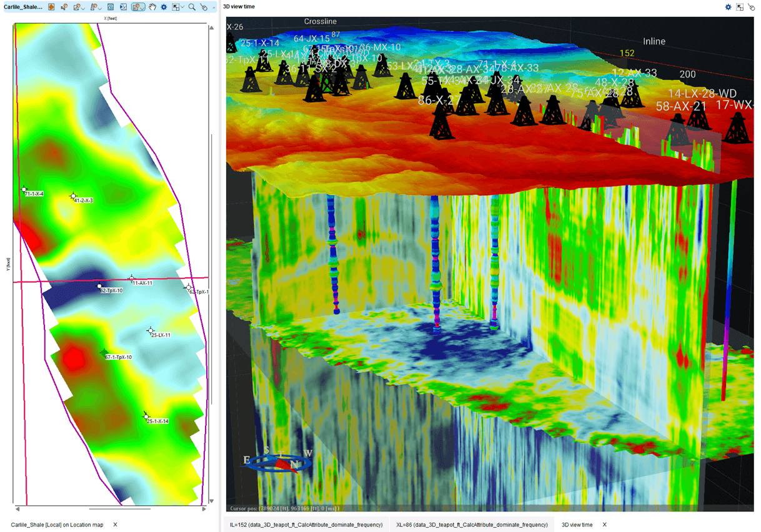
Task: Toggle the crossed-box arrow icon in map toolbar
Action: pyautogui.click(x=124, y=7)
